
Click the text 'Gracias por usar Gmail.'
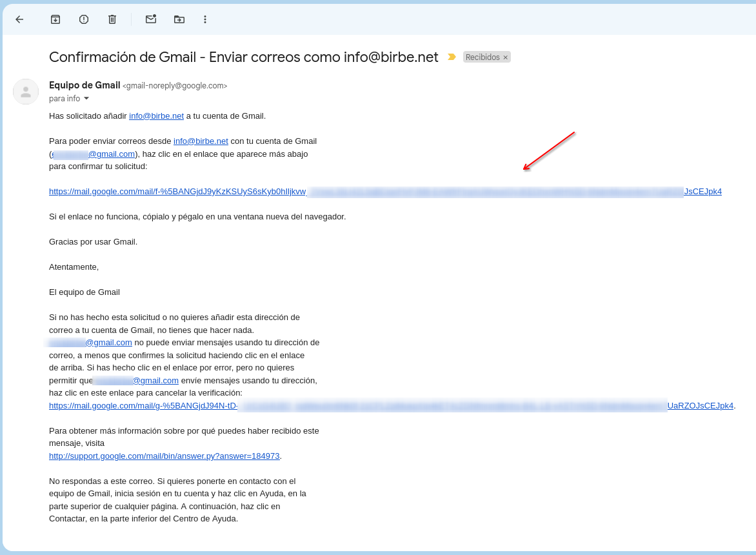pyautogui.click(x=93, y=241)
